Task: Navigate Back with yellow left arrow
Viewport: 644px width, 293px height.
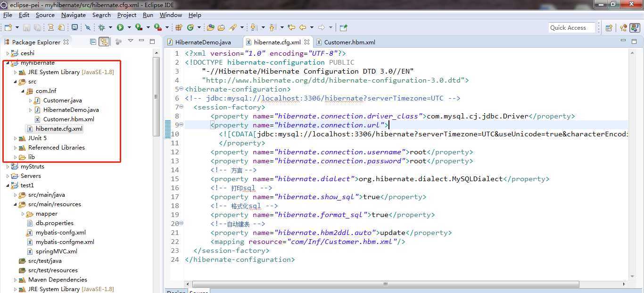Action: click(303, 27)
